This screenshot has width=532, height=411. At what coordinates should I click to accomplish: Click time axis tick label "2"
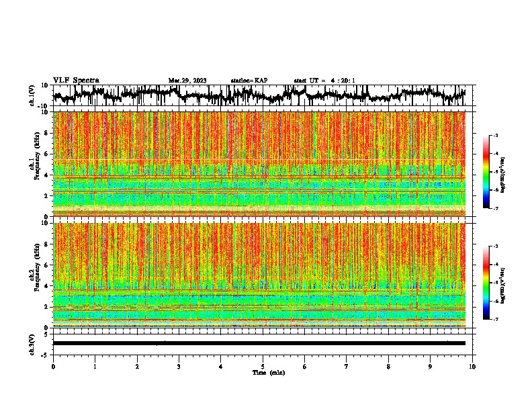[137, 367]
